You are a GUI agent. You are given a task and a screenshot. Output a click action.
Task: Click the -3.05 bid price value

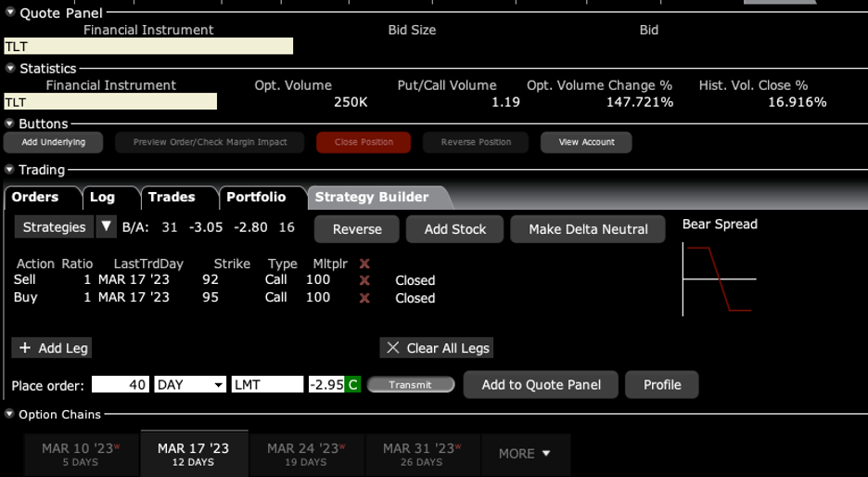(x=206, y=227)
